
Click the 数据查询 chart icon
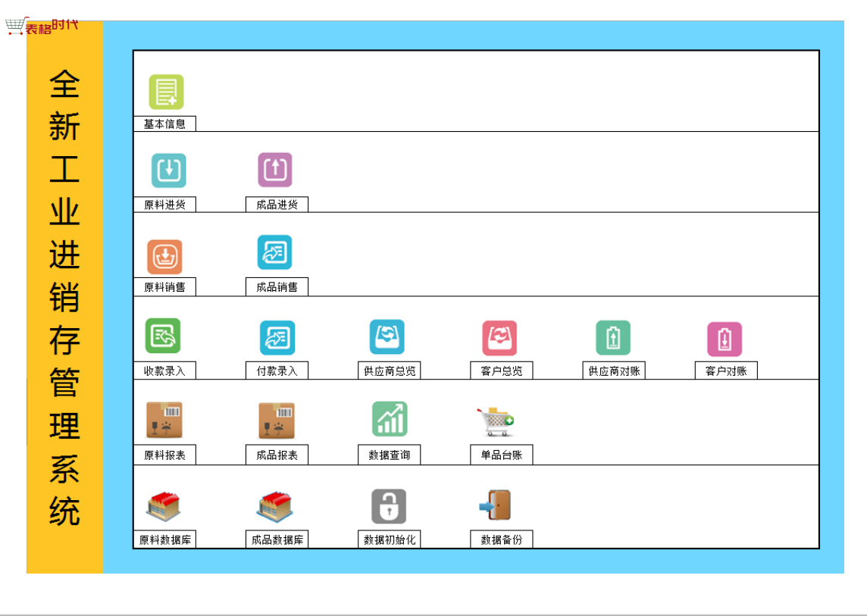(390, 419)
